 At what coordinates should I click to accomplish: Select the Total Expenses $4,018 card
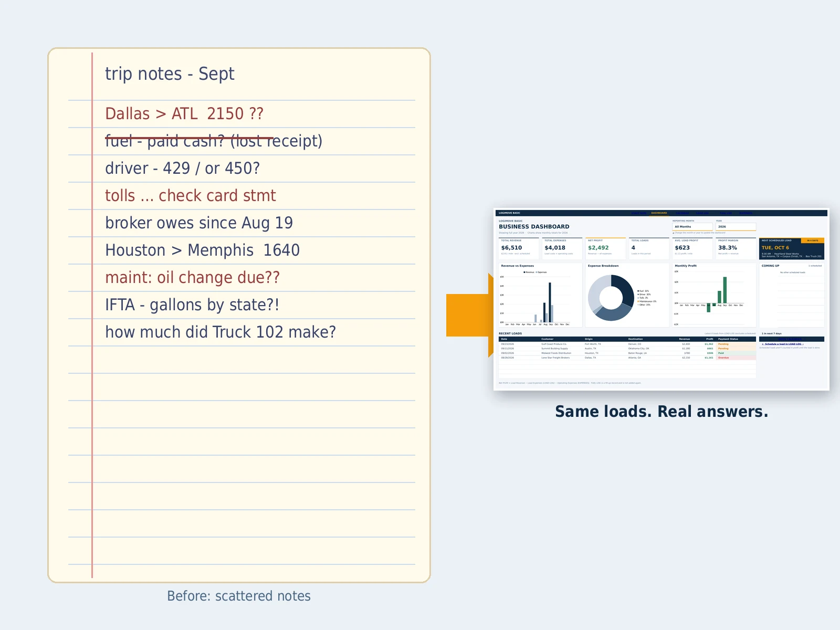pyautogui.click(x=562, y=248)
